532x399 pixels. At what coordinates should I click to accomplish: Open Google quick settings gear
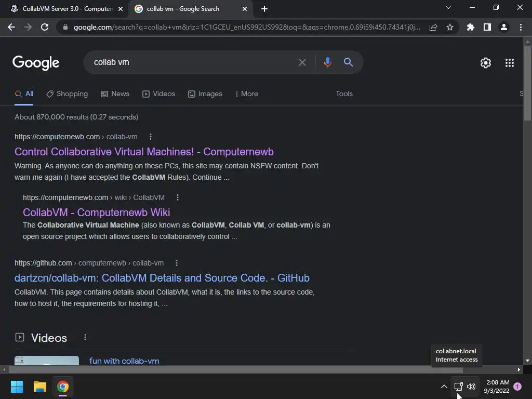(x=486, y=63)
